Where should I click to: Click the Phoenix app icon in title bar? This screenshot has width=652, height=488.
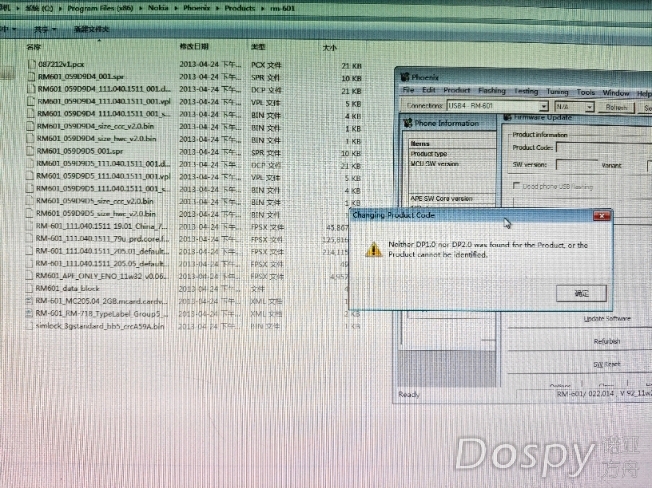tap(403, 77)
